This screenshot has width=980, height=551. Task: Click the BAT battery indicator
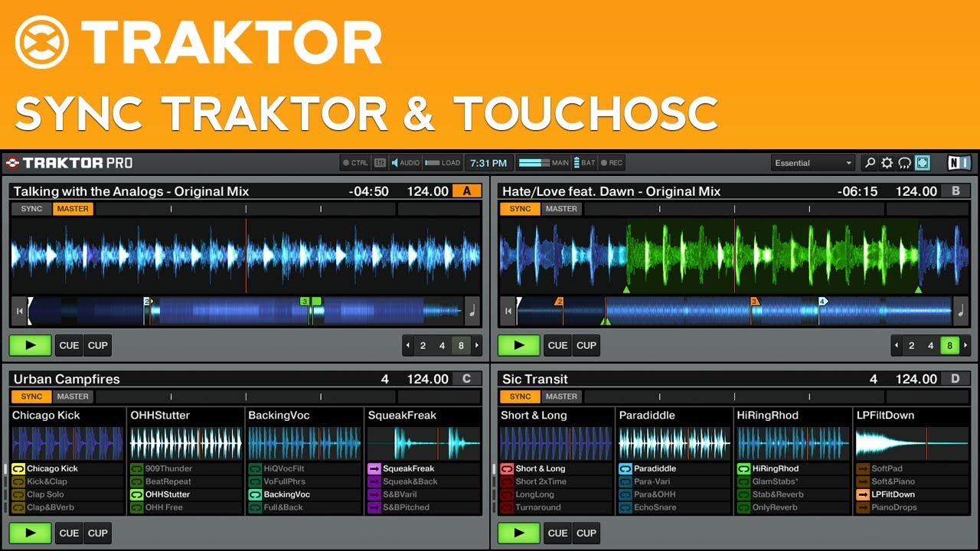(x=585, y=163)
